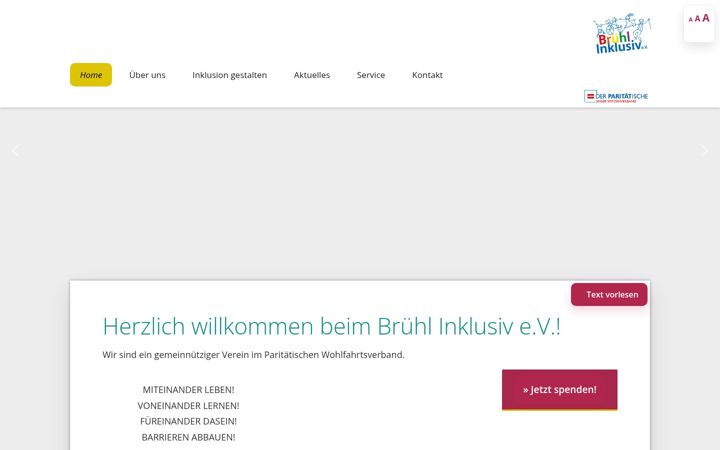Click the BARRIEREN ABBAUEN! line
Viewport: 720px width, 450px height.
tap(188, 437)
